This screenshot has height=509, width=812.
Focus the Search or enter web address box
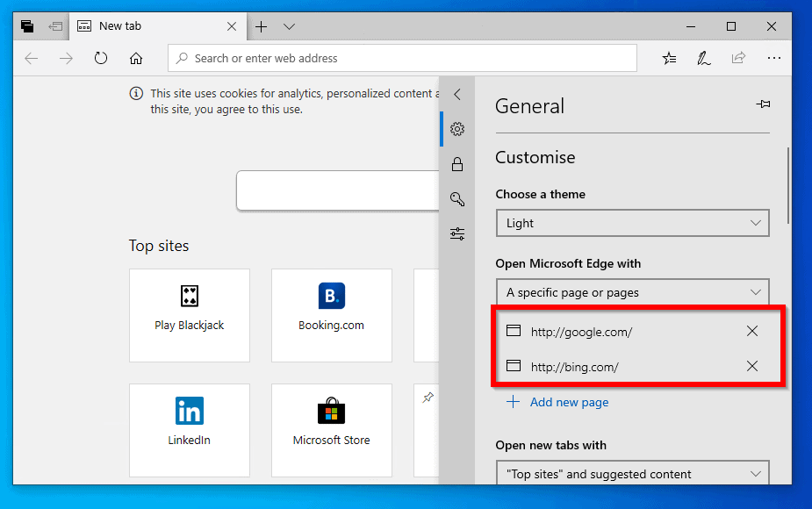pos(402,58)
